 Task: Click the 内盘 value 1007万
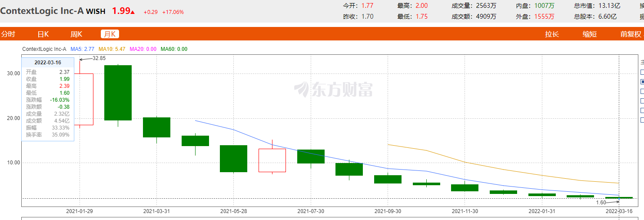544,6
